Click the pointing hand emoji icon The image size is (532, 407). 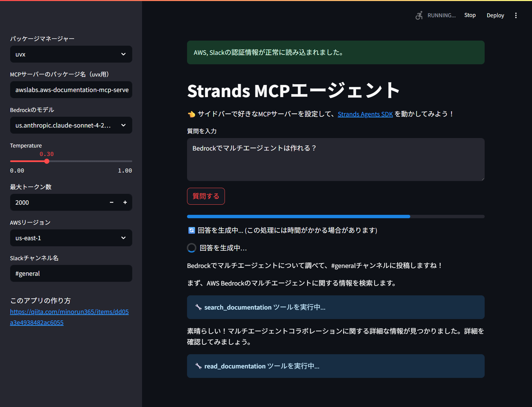coord(191,114)
